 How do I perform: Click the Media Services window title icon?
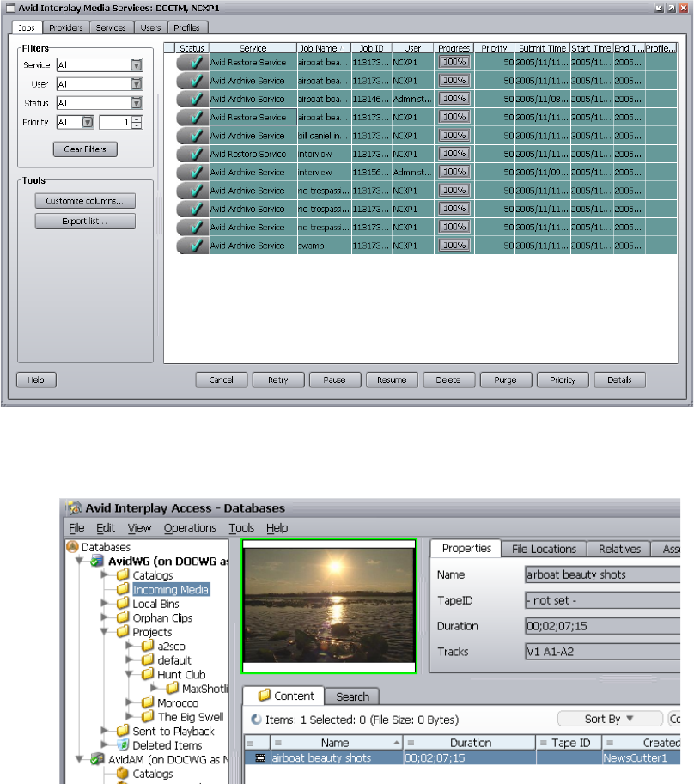10,8
